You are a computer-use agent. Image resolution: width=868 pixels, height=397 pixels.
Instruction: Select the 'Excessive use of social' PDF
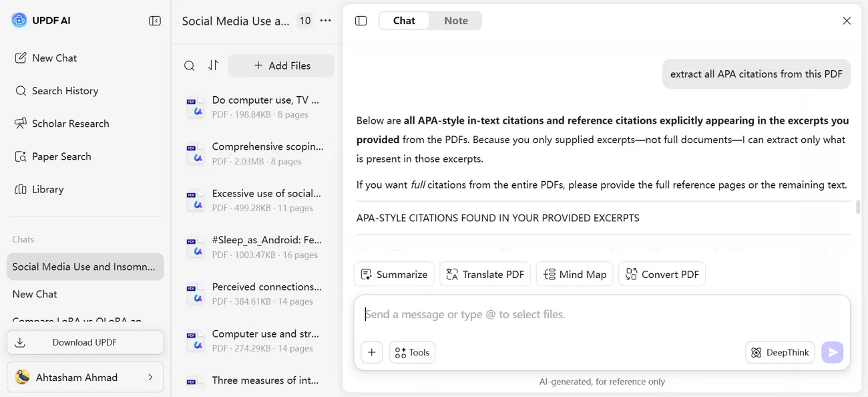click(260, 200)
